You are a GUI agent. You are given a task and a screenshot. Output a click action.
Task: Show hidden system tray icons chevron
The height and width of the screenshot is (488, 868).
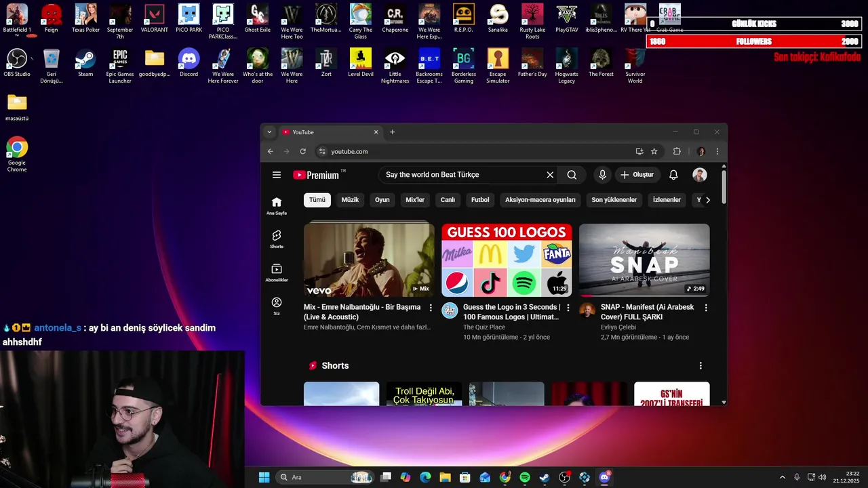[782, 477]
